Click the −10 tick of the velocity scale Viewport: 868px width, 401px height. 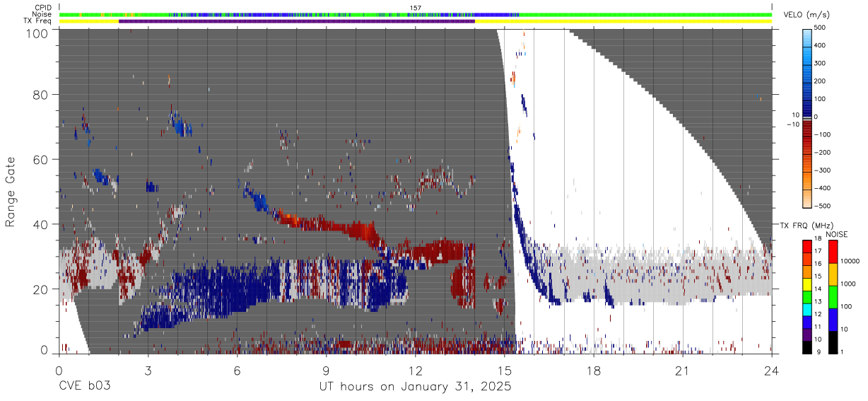(792, 124)
